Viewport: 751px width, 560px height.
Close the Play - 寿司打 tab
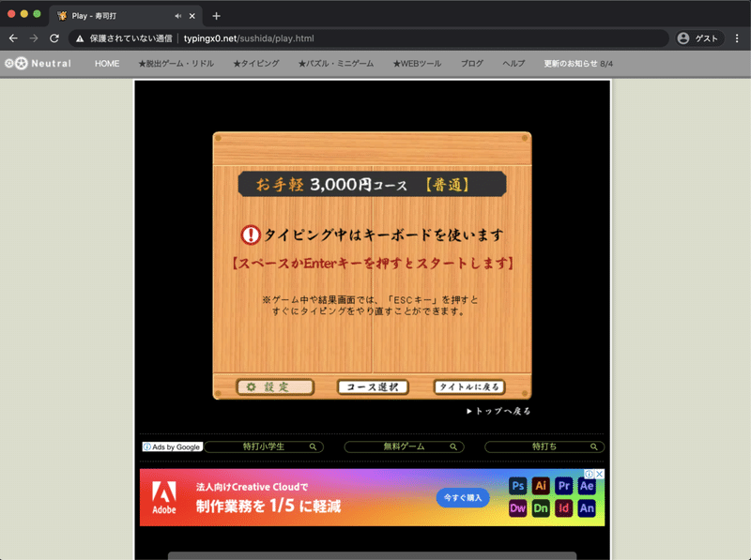[192, 16]
